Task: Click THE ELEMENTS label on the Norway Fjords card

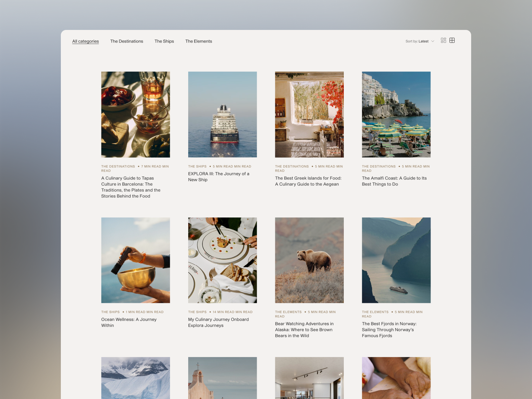Action: pyautogui.click(x=375, y=312)
